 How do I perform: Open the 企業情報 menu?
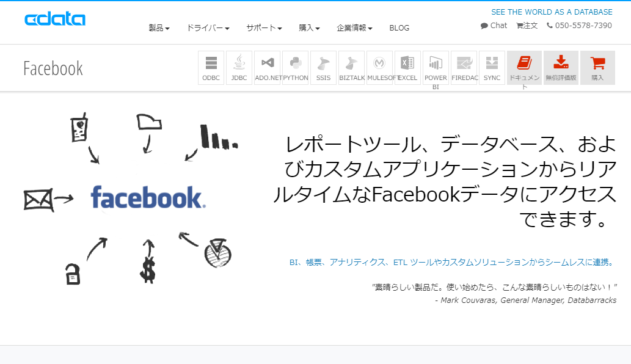[354, 27]
